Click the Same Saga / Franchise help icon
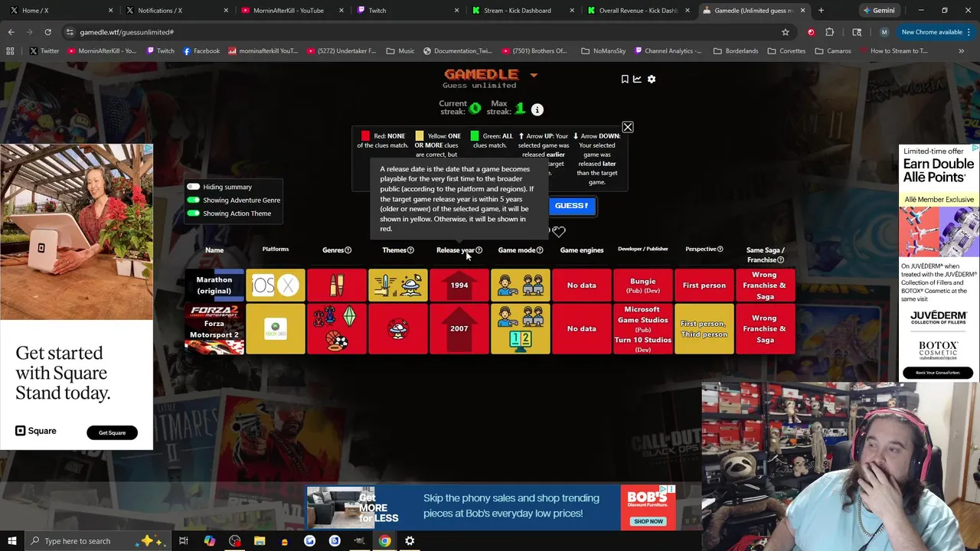 (780, 260)
